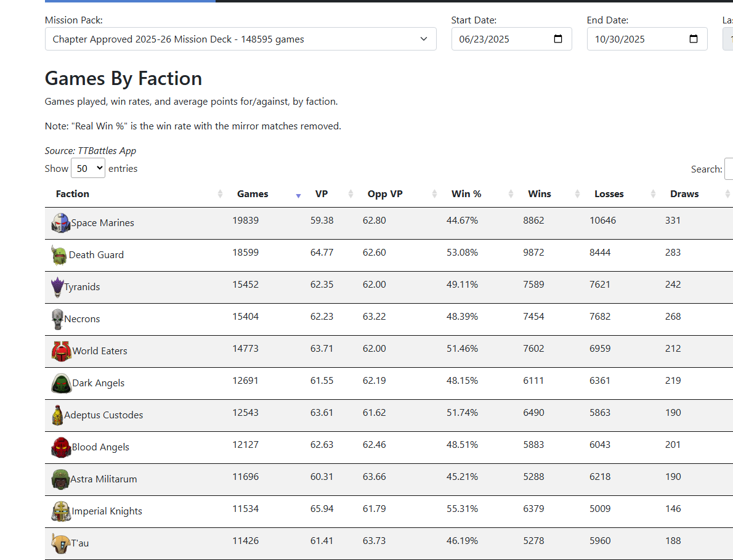The image size is (733, 560).
Task: Sort table by Win % column
Action: [x=466, y=194]
